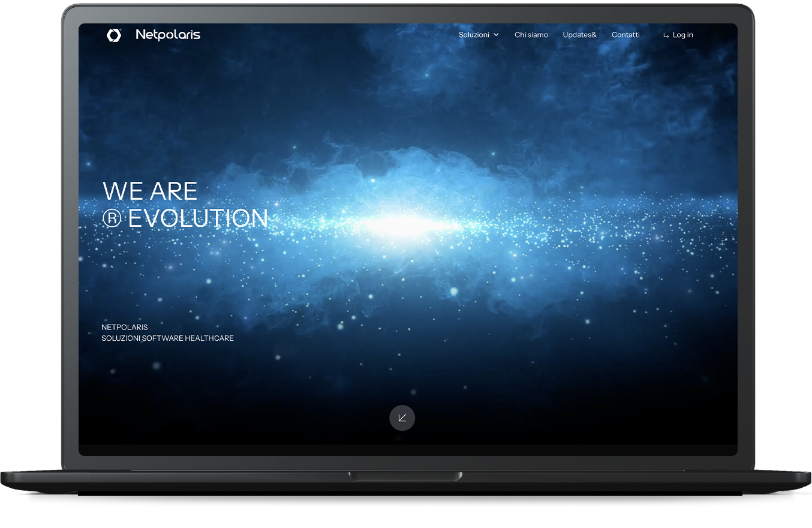Viewport: 812px width, 528px height.
Task: Open the Soluzioni menu
Action: [474, 35]
